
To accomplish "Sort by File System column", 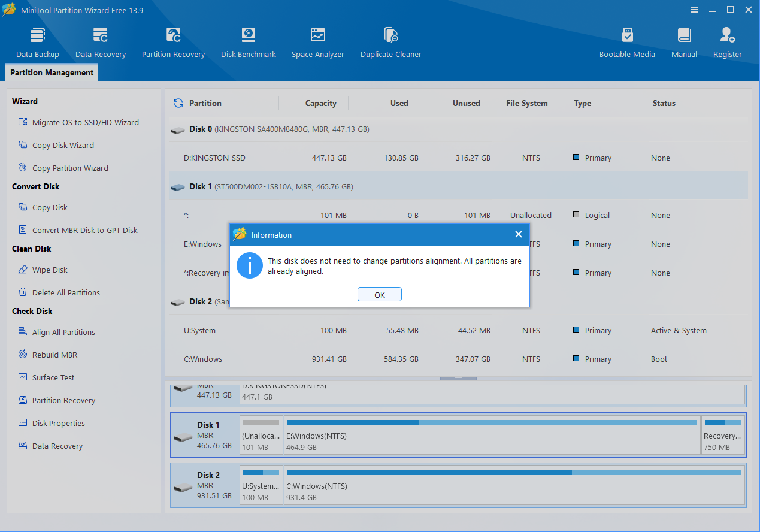I will pos(526,103).
